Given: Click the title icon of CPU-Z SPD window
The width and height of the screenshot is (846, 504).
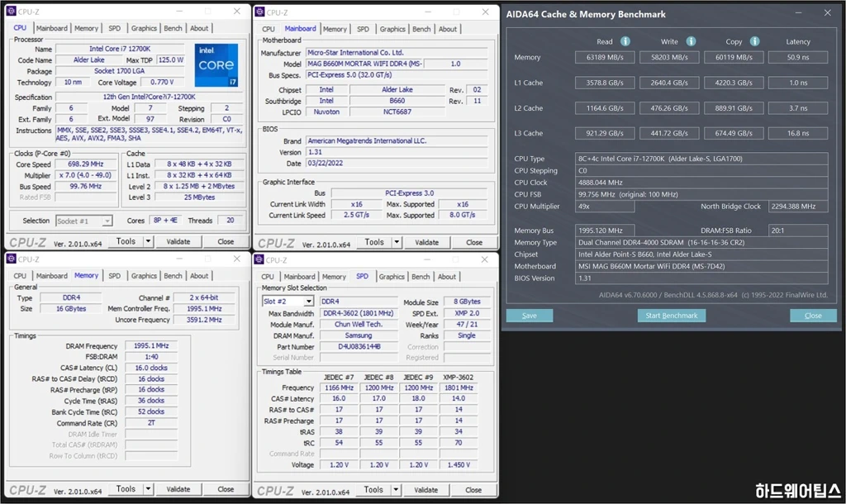Looking at the screenshot, I should coord(259,259).
